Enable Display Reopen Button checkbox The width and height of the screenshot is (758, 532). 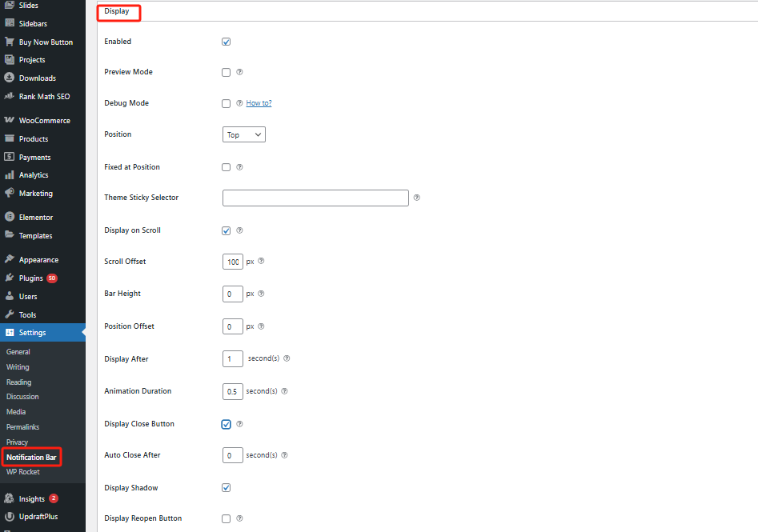point(226,518)
